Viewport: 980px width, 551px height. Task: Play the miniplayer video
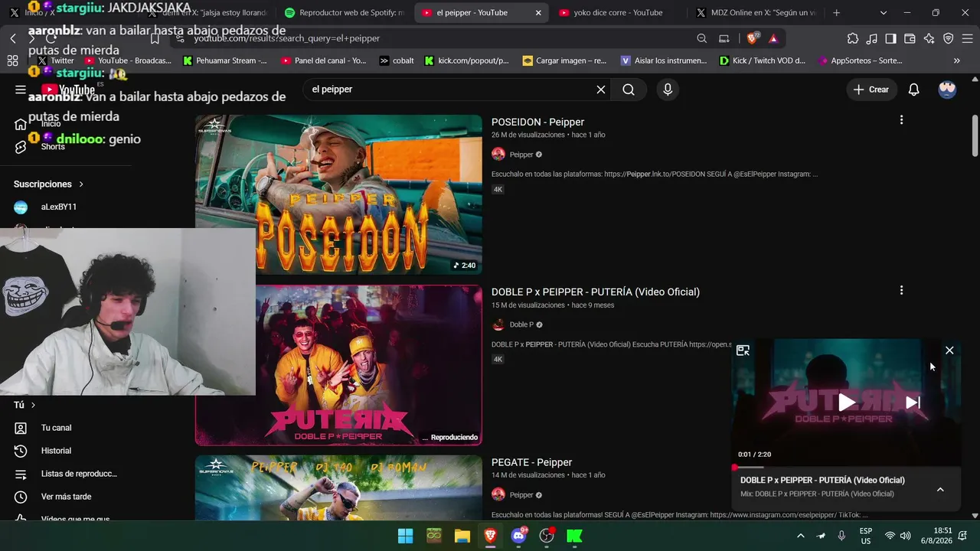click(x=846, y=403)
